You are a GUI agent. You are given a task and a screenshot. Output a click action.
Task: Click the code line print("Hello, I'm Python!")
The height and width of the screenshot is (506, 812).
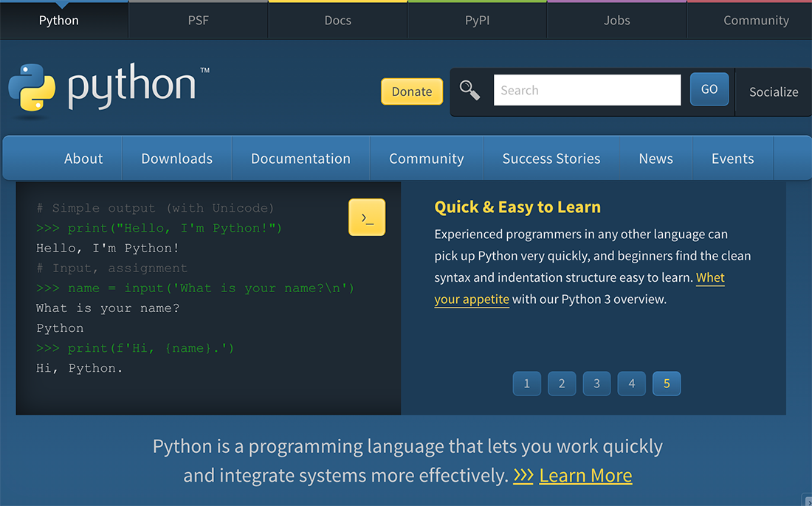(x=159, y=228)
